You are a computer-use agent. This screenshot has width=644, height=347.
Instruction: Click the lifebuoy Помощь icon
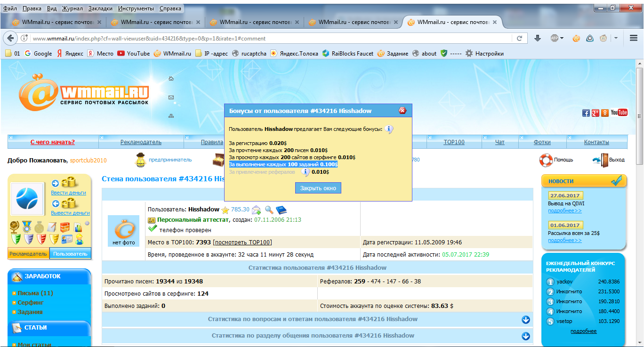point(546,160)
